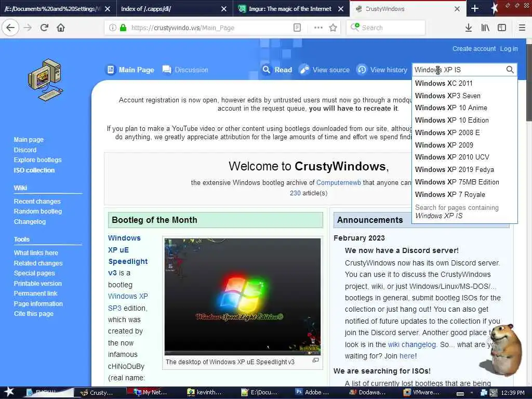Open the View source tab
Image resolution: width=532 pixels, height=399 pixels.
324,70
